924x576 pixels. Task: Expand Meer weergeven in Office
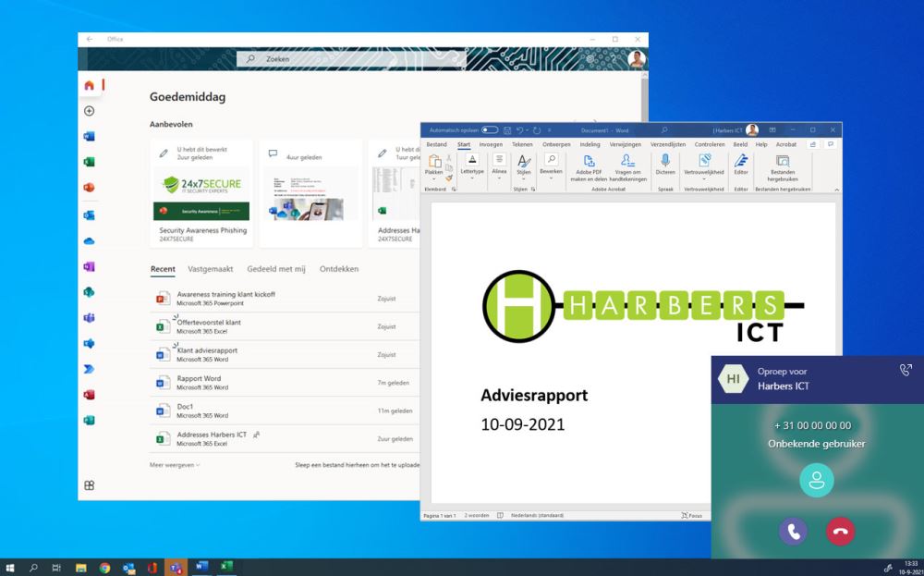click(175, 465)
